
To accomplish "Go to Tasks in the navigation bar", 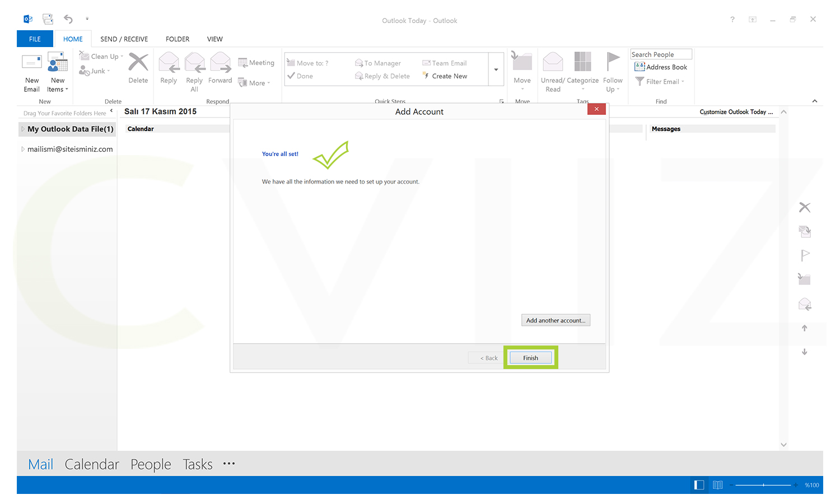I will 198,464.
